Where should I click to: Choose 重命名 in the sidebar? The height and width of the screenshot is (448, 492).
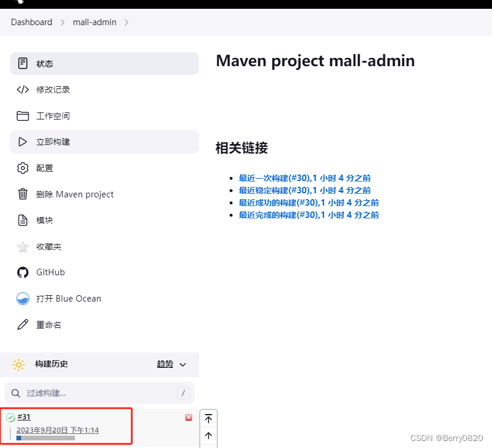(104, 324)
